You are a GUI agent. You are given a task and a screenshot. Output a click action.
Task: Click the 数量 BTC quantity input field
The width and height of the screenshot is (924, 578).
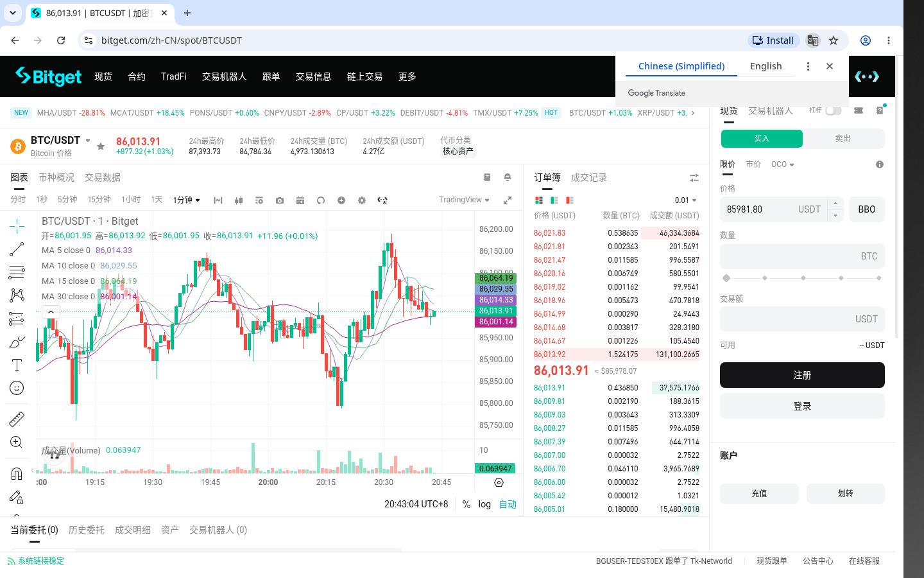(x=802, y=256)
